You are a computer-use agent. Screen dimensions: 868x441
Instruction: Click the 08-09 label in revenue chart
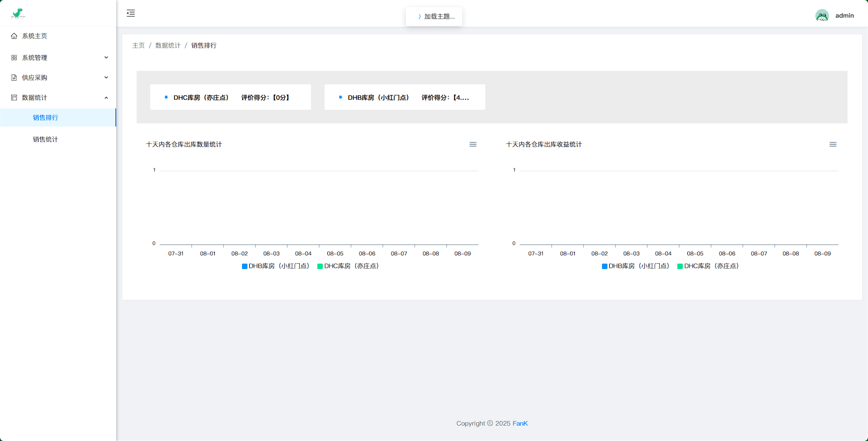tap(823, 254)
